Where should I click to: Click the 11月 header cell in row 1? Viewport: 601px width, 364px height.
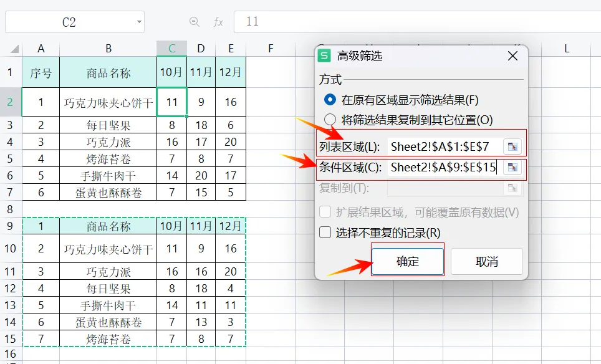point(201,72)
